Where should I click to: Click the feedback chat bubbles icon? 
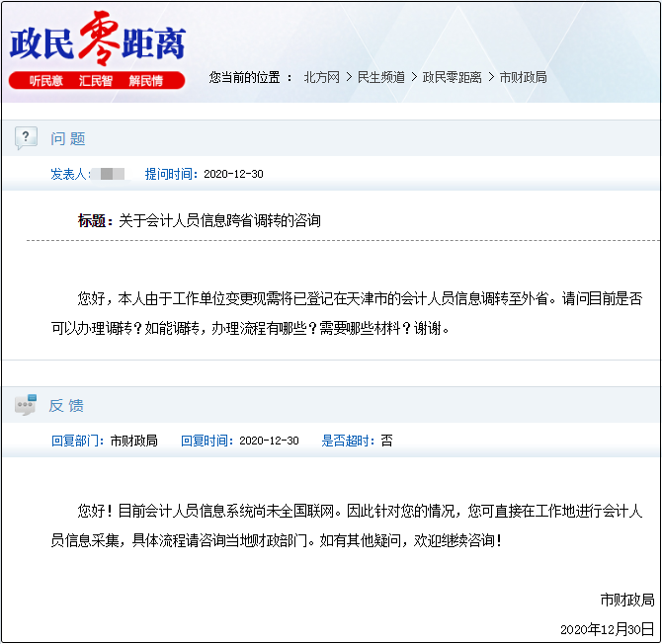[x=26, y=405]
